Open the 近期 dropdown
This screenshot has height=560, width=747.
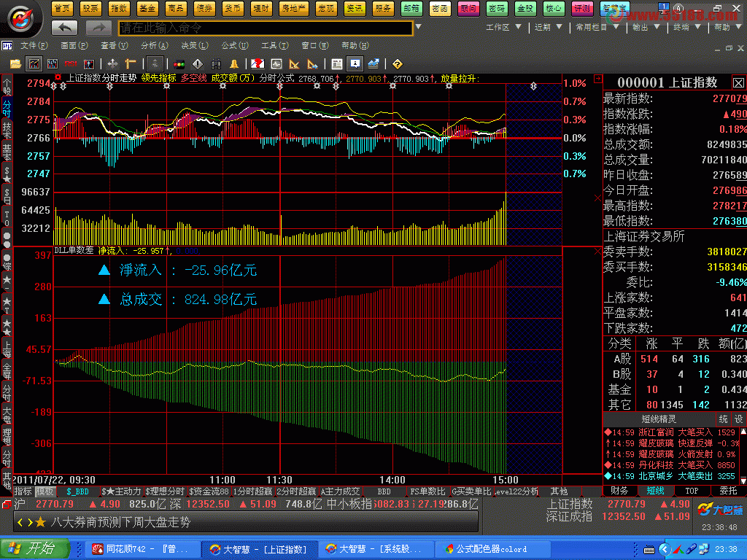click(x=548, y=27)
